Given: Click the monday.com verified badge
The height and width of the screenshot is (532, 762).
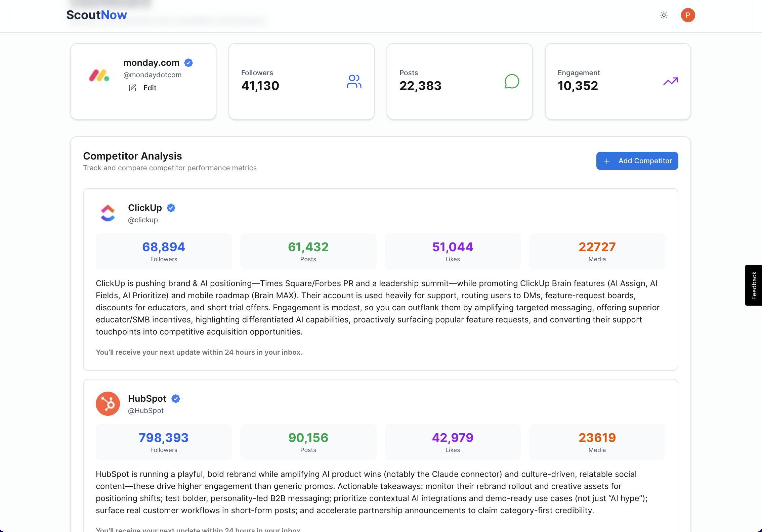Looking at the screenshot, I should (x=188, y=63).
